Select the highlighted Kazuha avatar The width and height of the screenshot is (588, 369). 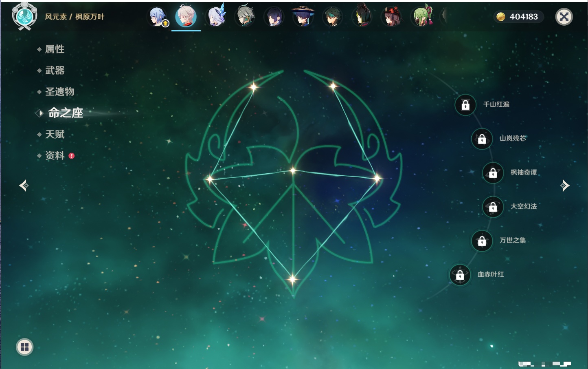click(186, 17)
